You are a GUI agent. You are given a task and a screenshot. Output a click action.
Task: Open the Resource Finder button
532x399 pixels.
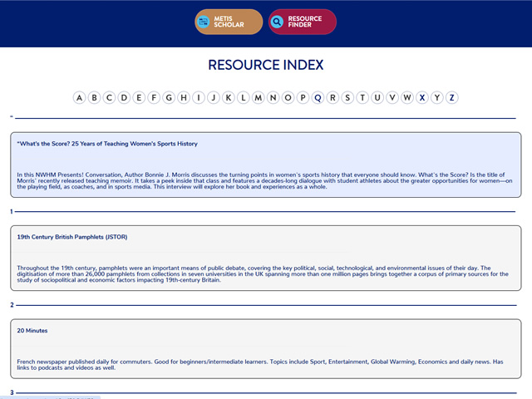[x=303, y=22]
